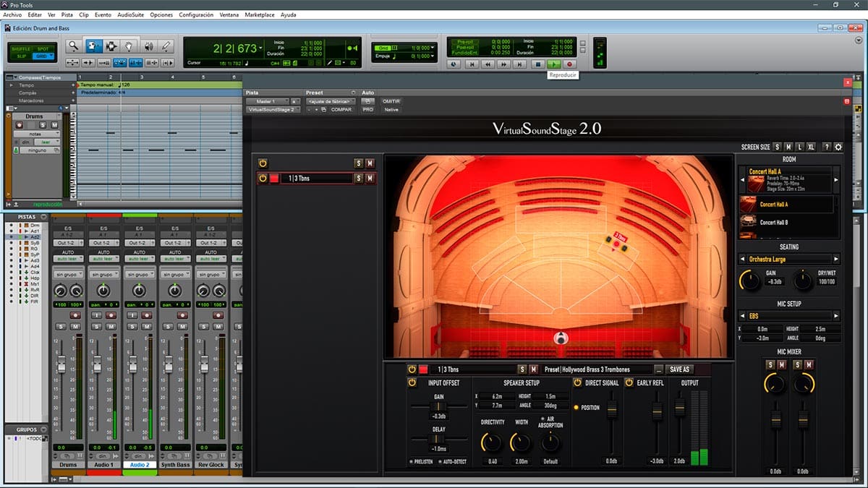The width and height of the screenshot is (868, 488).
Task: Adjust the Output level fader
Action: pyautogui.click(x=679, y=409)
